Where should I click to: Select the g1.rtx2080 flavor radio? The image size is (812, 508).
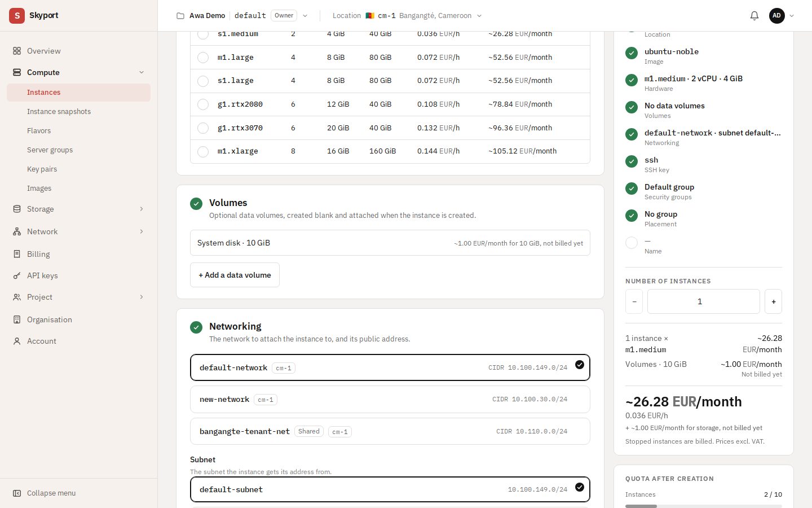point(203,104)
